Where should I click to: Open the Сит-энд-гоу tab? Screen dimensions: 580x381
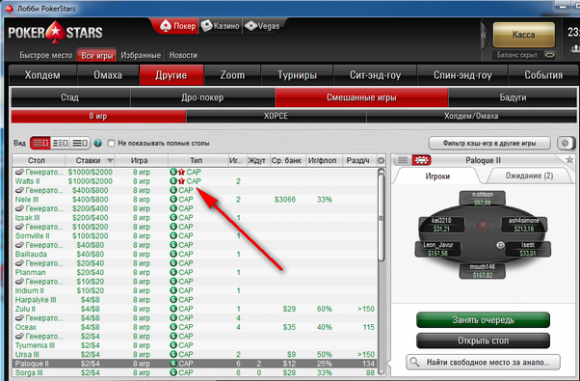point(375,75)
